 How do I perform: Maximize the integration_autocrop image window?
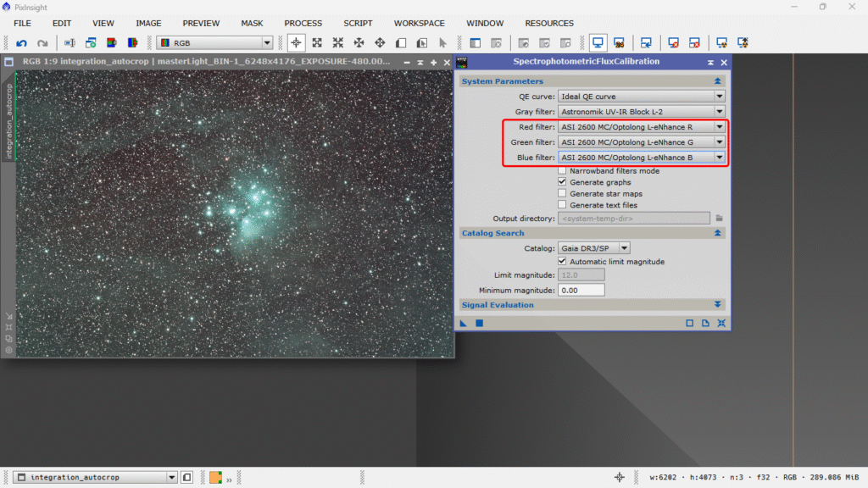[x=433, y=63]
